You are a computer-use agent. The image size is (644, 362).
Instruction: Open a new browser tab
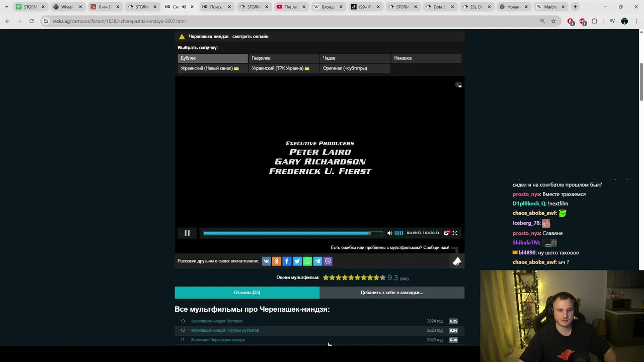575,7
